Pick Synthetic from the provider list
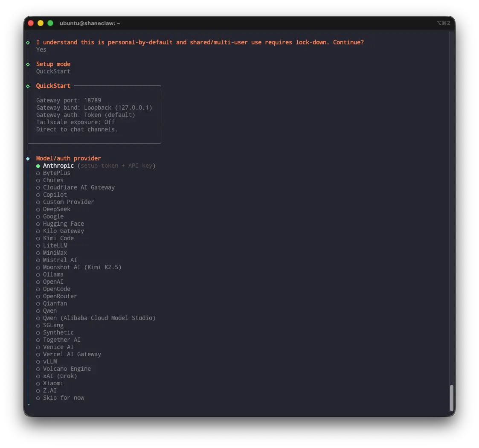 (55, 332)
